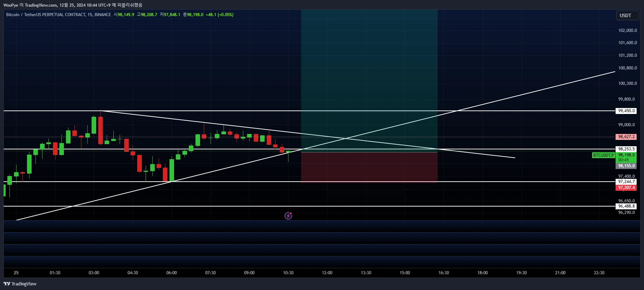This screenshot has height=290, width=644.
Task: Click the close price value 98,198.0 in header
Action: pyautogui.click(x=195, y=15)
